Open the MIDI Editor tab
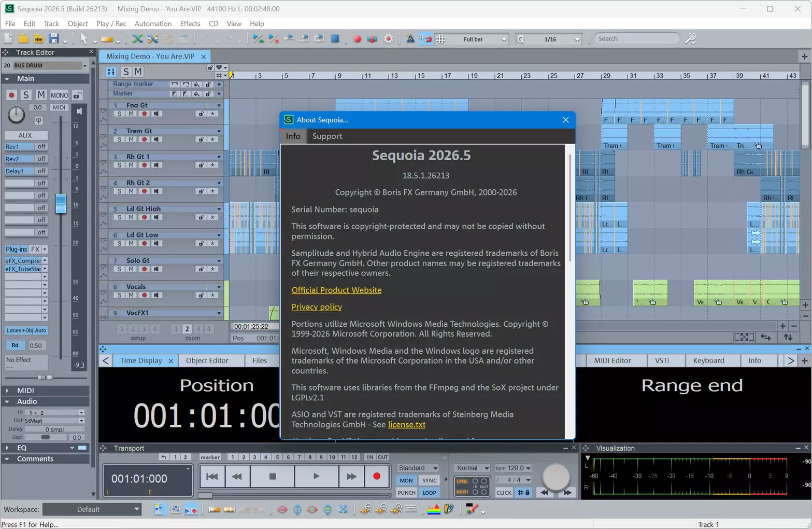 coord(612,360)
